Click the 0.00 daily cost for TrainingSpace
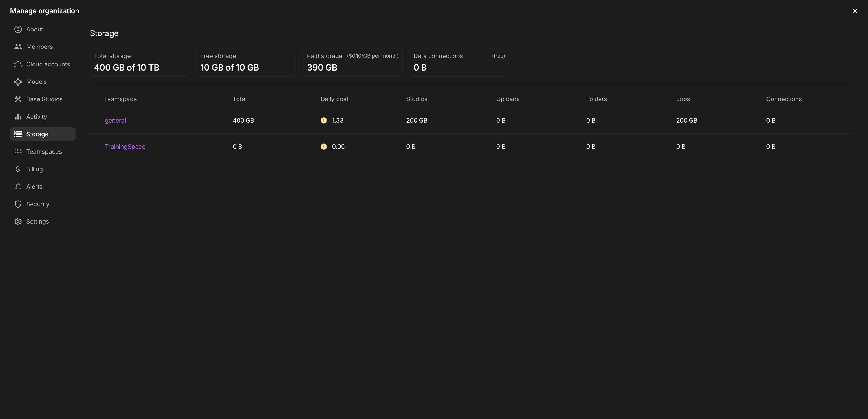868x419 pixels. [x=338, y=147]
